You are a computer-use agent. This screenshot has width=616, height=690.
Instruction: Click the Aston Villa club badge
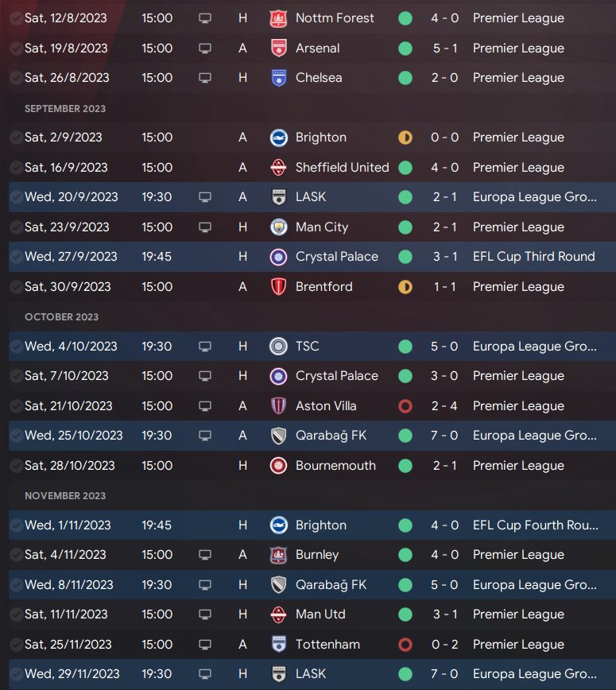pos(278,405)
